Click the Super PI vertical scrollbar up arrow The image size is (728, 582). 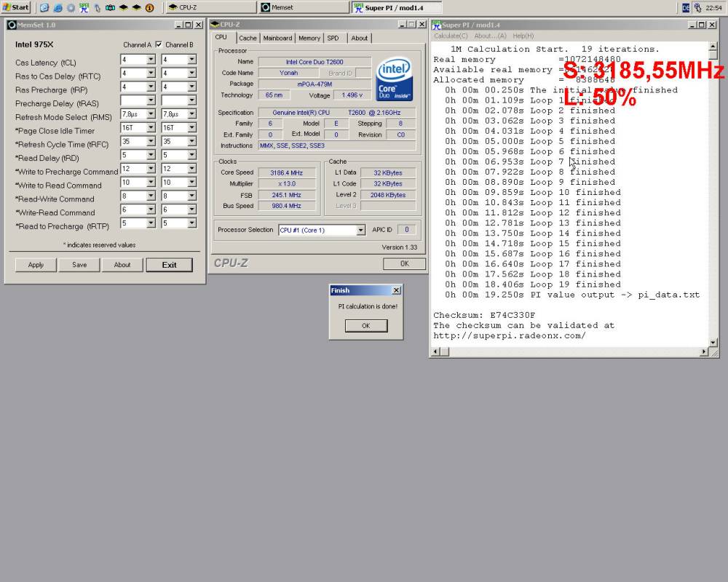point(713,46)
